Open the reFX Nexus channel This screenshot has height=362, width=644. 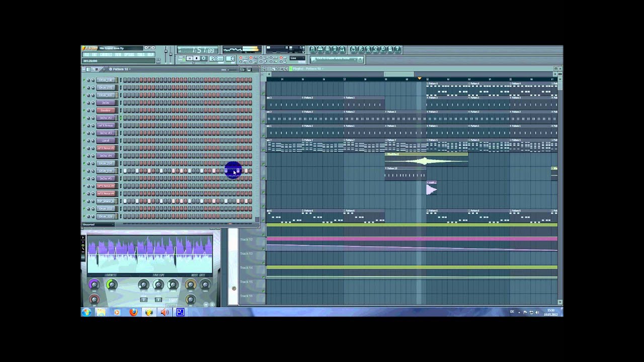[106, 125]
